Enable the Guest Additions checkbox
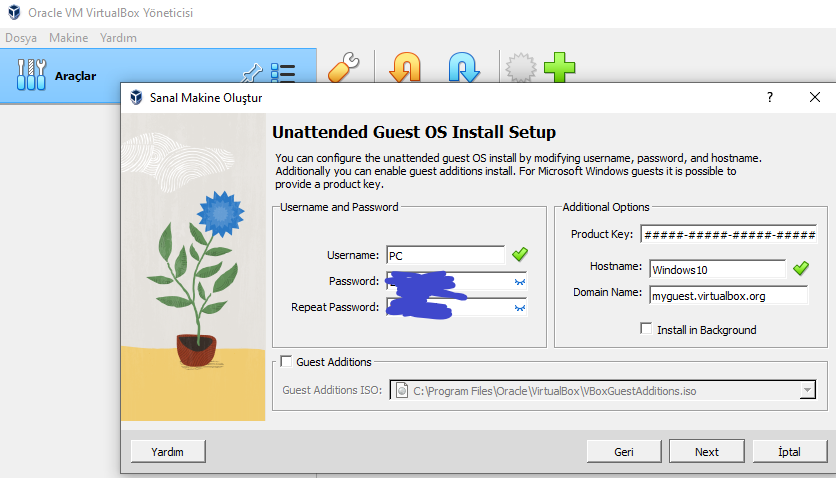Screen dimensions: 836x478 (x=286, y=361)
